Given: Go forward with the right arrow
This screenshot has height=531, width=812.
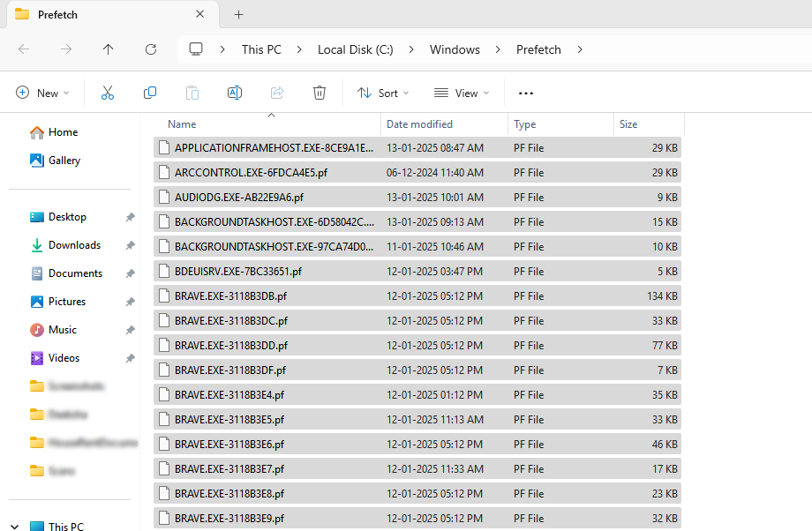Looking at the screenshot, I should pyautogui.click(x=66, y=49).
